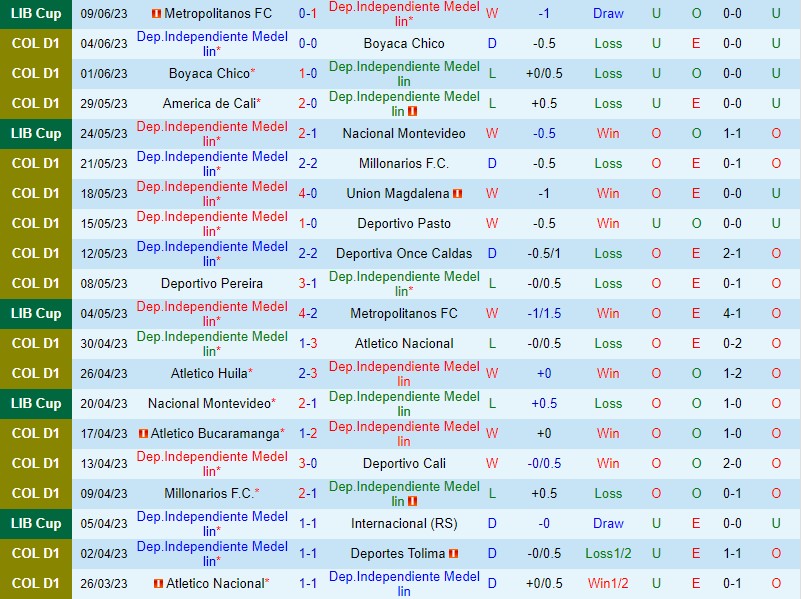This screenshot has height=599, width=801.
Task: Click score 2-3 of Atletico Huila match
Action: coord(308,373)
